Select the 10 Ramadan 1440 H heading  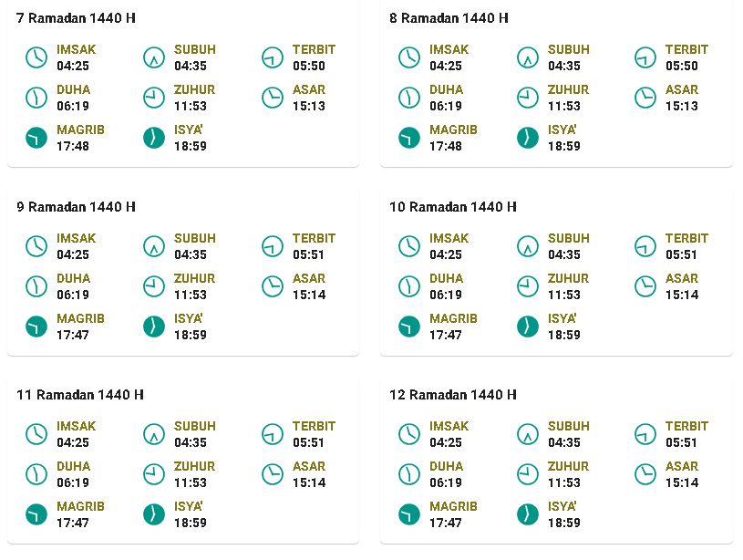[x=453, y=207]
